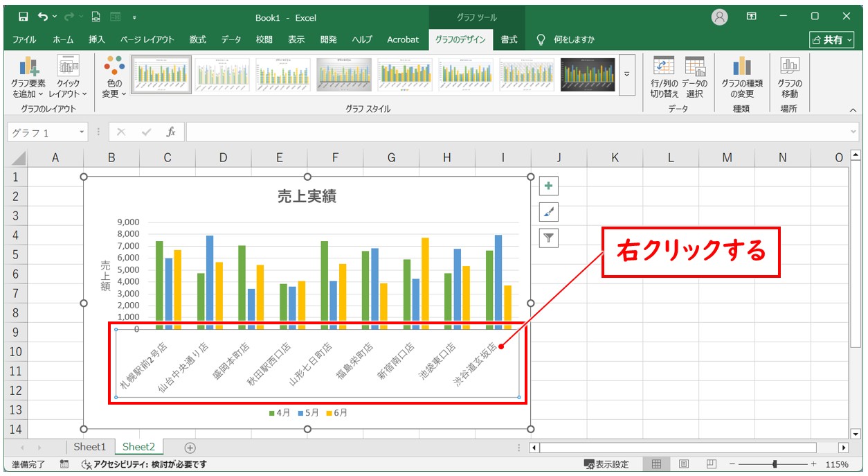Click the Chart Elements plus button
Viewport: 868px width, 476px height.
548,186
